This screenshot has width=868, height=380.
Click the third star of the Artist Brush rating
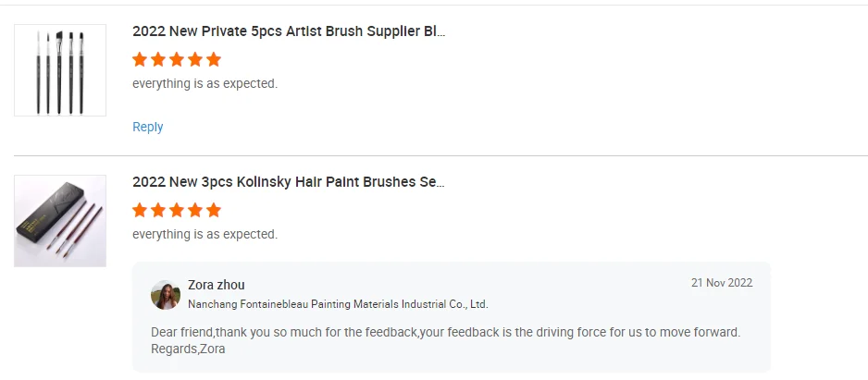point(177,59)
